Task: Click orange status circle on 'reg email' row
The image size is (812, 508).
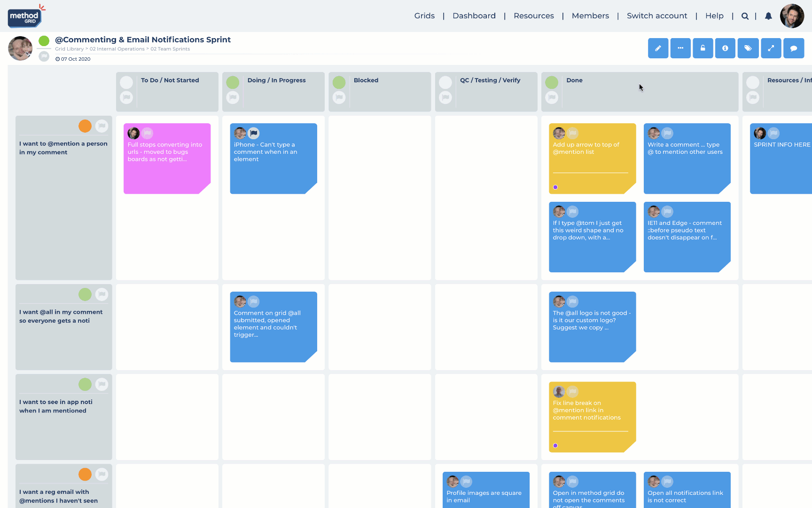Action: click(x=85, y=474)
